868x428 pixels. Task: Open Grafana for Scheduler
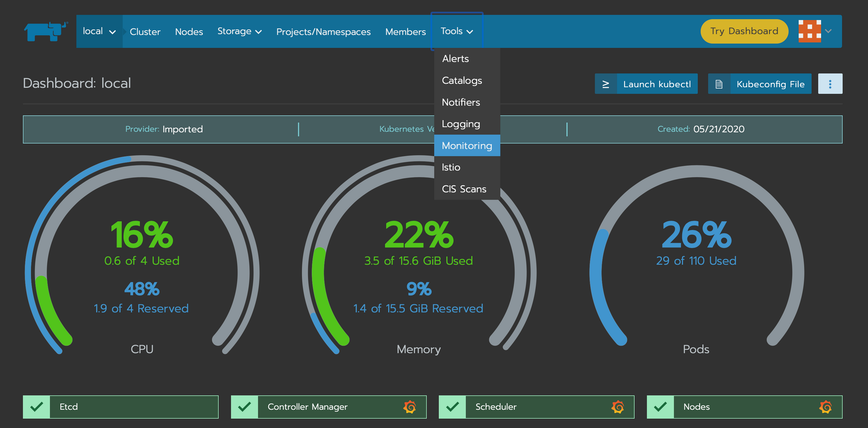click(x=618, y=407)
